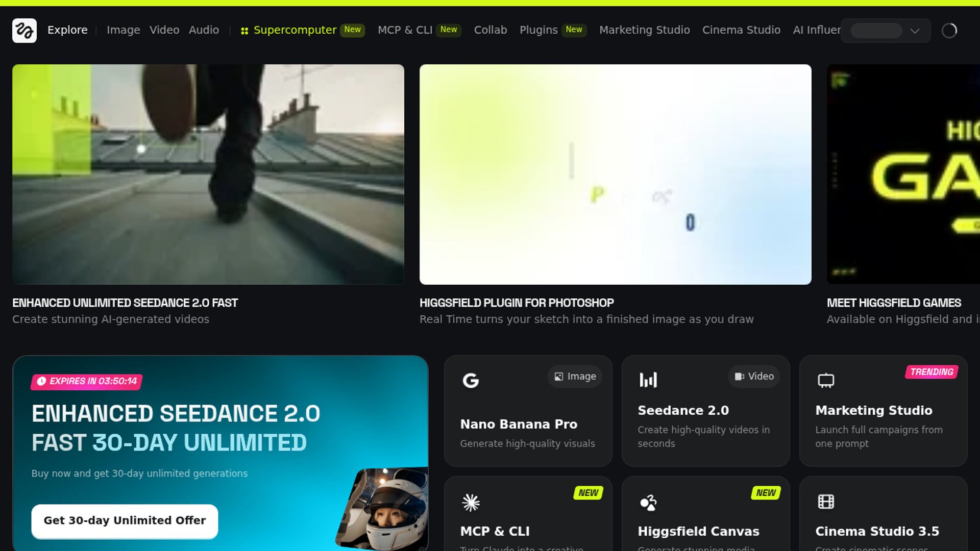The image size is (980, 551).
Task: Open Cinema Studio in top navigation
Action: pos(741,30)
